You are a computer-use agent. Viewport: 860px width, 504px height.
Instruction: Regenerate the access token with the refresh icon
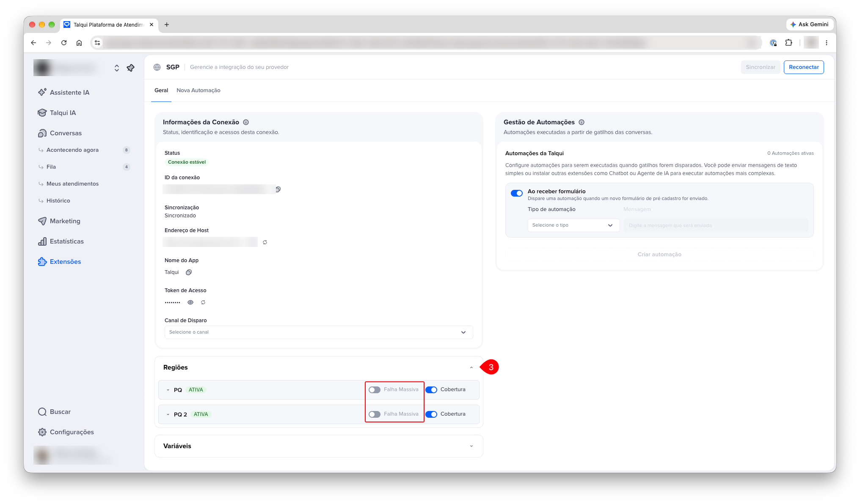[x=203, y=302]
